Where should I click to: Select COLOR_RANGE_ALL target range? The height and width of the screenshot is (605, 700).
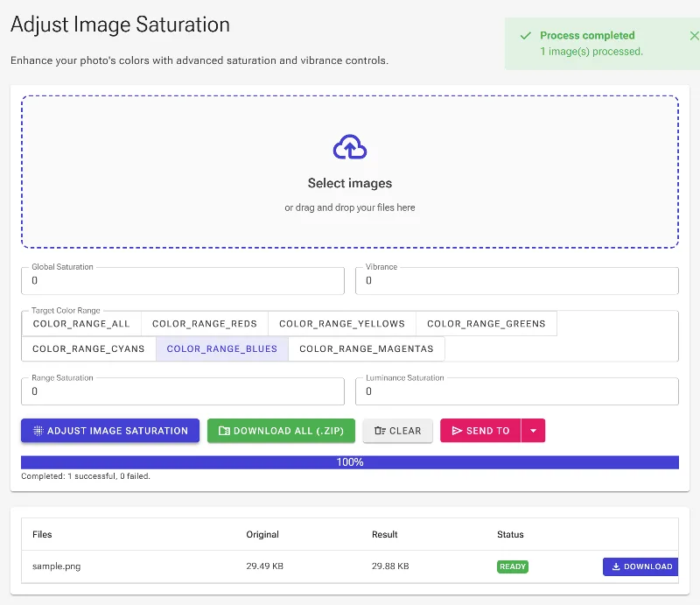click(x=81, y=323)
